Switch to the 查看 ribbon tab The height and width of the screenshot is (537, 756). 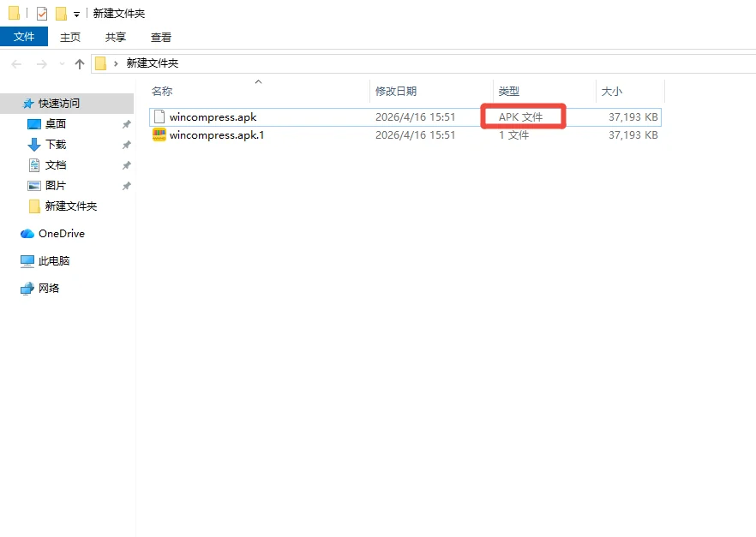tap(161, 37)
